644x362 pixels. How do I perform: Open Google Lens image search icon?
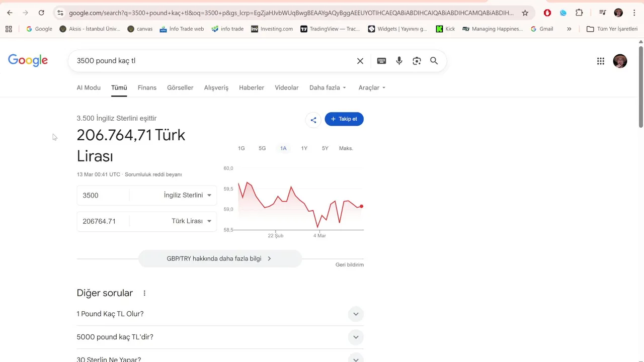[417, 61]
